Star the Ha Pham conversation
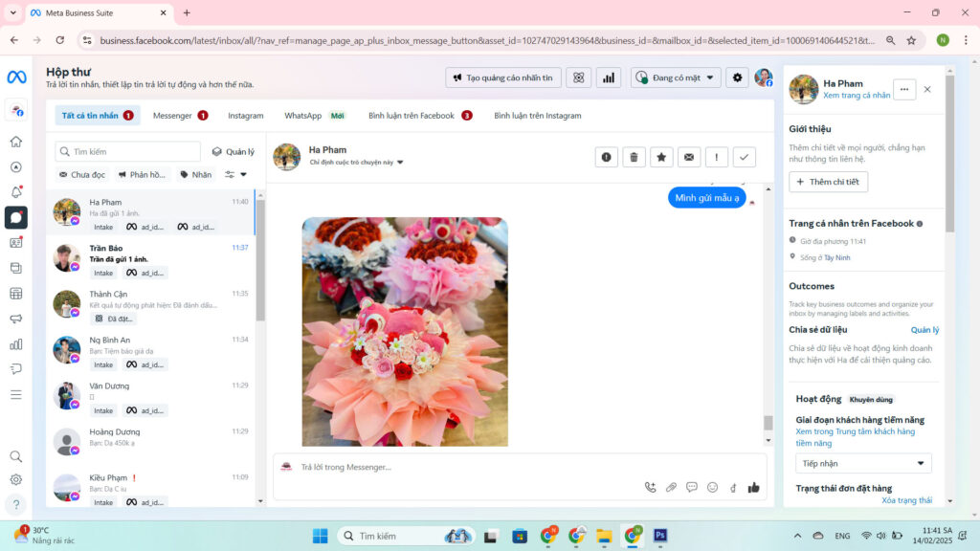This screenshot has height=551, width=980. (x=661, y=158)
